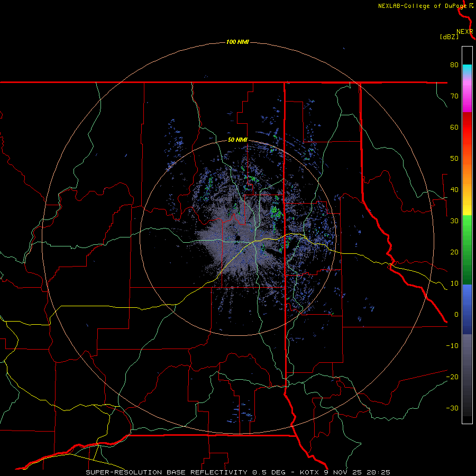The width and height of the screenshot is (476, 476).
Task: Click the 50 value on the reflectivity scale
Action: pos(454,159)
